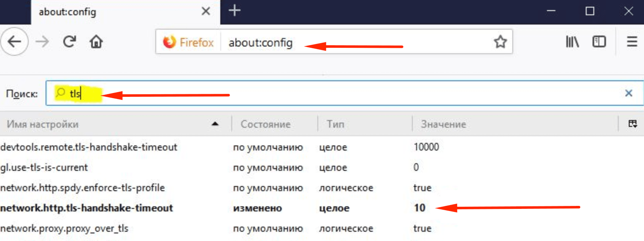Select the network.http.tls-handshake-timeout preference
The image size is (644, 241).
87,208
